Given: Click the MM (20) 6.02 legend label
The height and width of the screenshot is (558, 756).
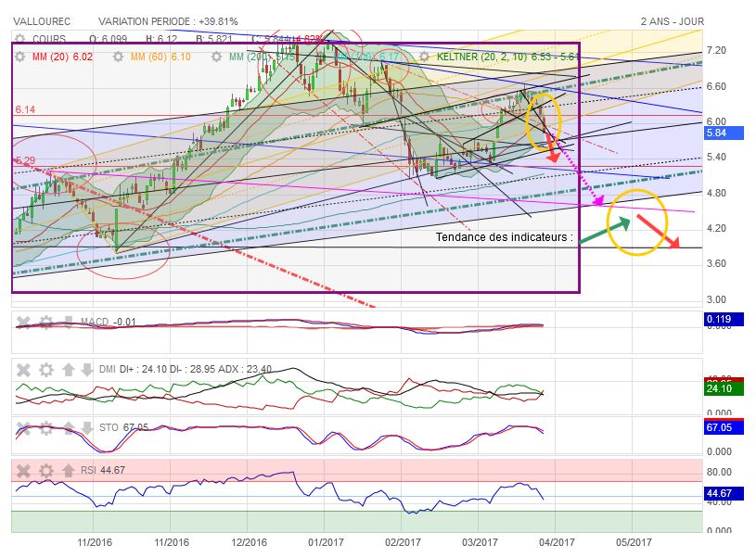Looking at the screenshot, I should [x=62, y=57].
